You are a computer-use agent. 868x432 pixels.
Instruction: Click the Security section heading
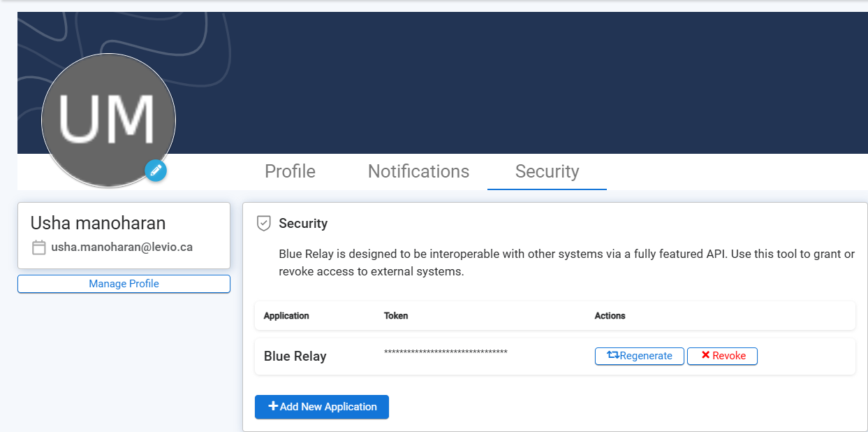(x=303, y=224)
